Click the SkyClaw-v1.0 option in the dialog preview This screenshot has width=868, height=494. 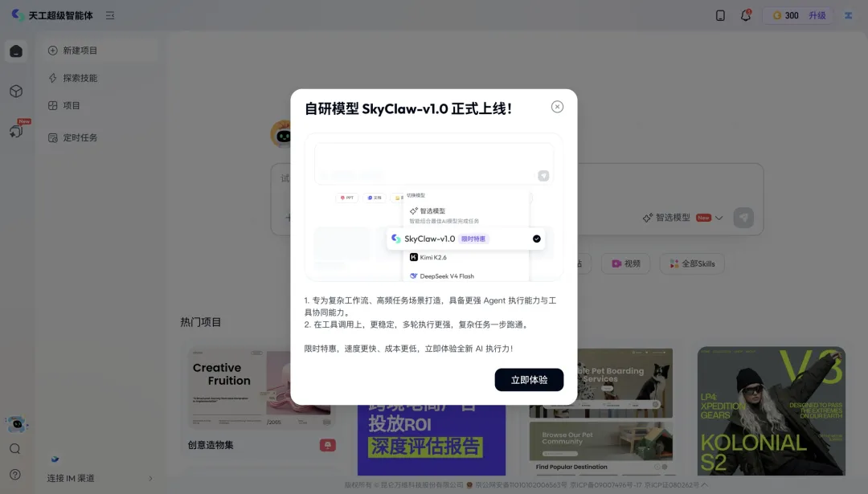point(465,239)
